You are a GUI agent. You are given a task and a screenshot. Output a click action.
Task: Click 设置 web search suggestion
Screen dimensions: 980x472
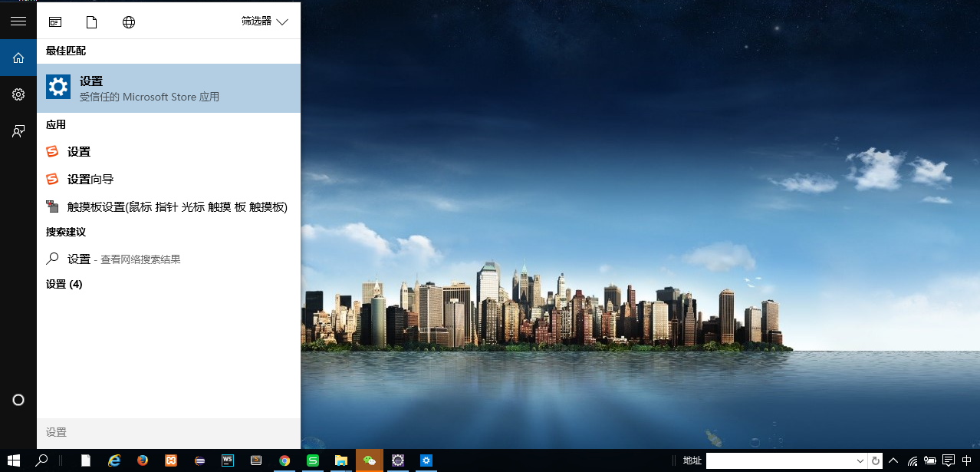click(x=169, y=259)
